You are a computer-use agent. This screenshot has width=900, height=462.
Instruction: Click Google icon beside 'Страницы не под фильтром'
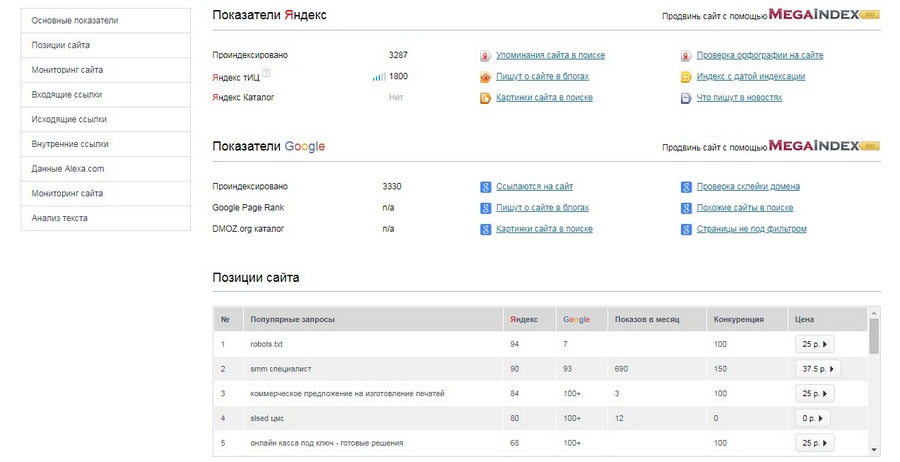pyautogui.click(x=686, y=230)
